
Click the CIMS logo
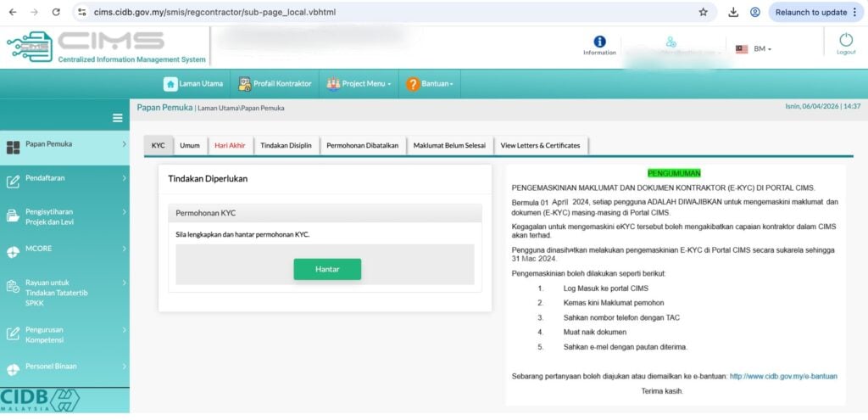pos(105,47)
